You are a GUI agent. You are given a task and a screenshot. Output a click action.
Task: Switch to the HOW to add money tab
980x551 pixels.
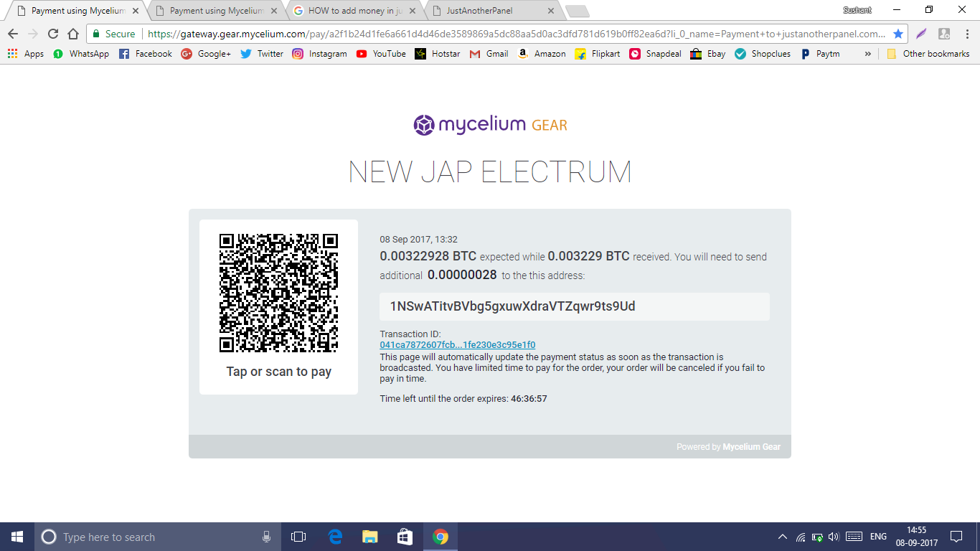(x=355, y=11)
